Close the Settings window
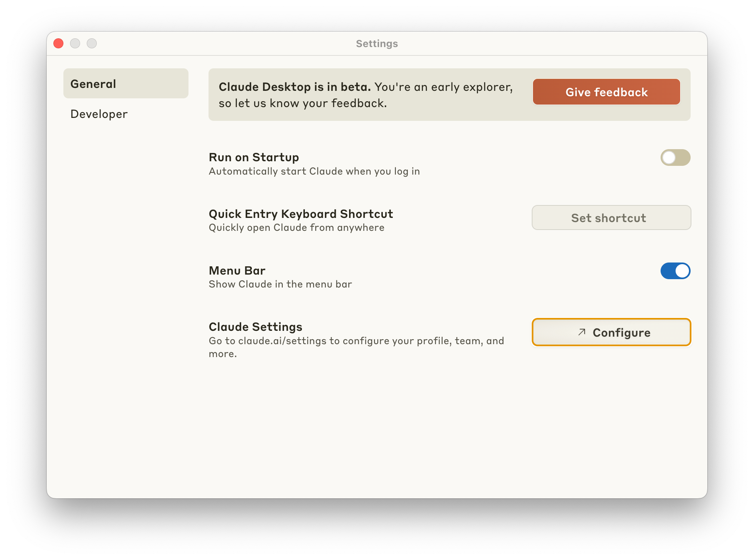The height and width of the screenshot is (560, 754). (58, 43)
